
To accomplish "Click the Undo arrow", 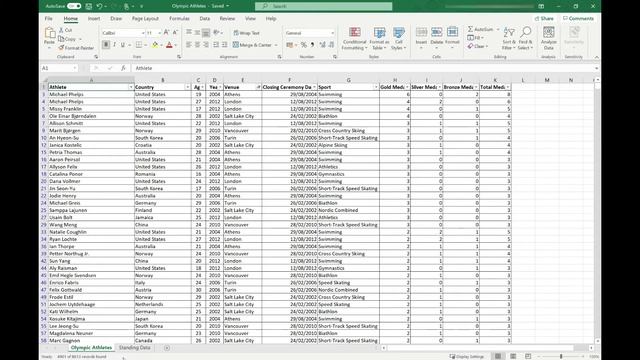I will (100, 6).
